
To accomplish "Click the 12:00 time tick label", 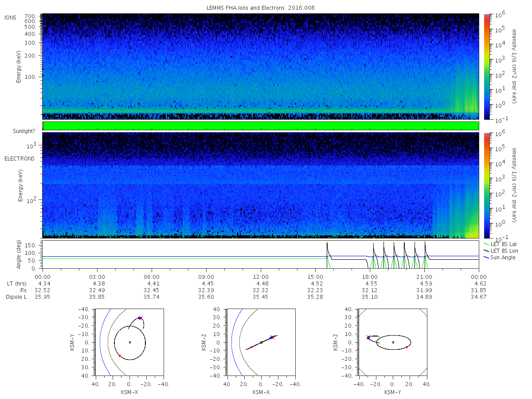I will pos(261,276).
